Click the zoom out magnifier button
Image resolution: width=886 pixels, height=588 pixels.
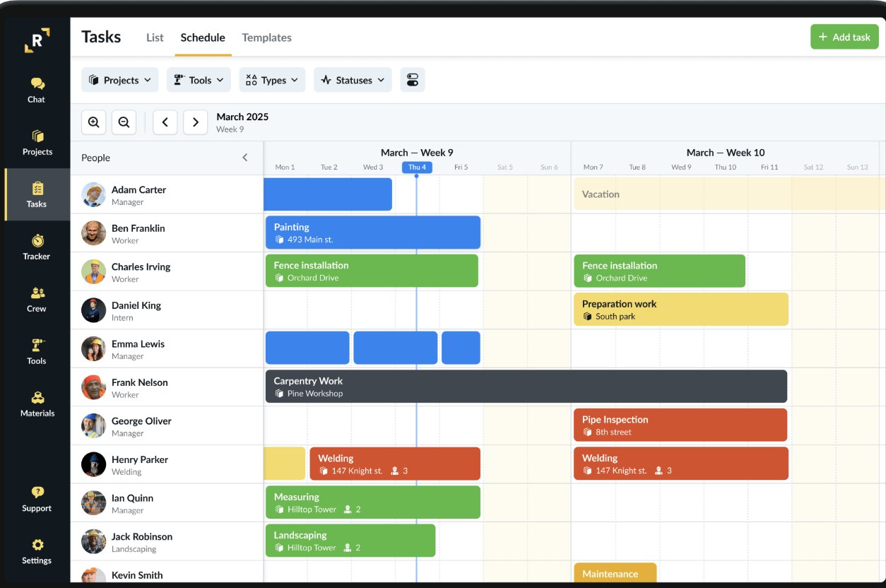click(x=124, y=122)
